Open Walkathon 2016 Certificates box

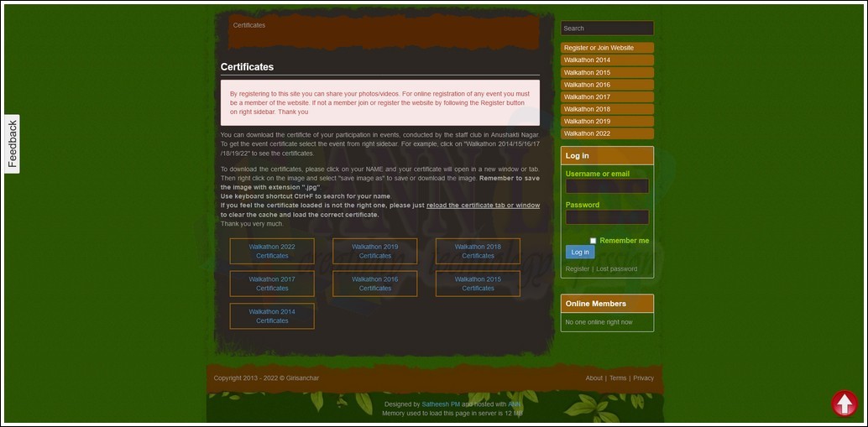pos(374,284)
